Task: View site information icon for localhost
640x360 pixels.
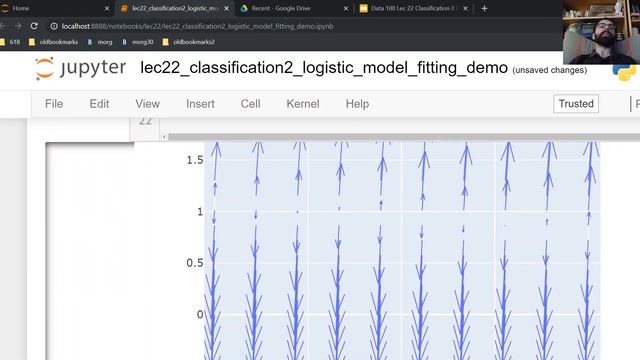Action: (x=54, y=26)
